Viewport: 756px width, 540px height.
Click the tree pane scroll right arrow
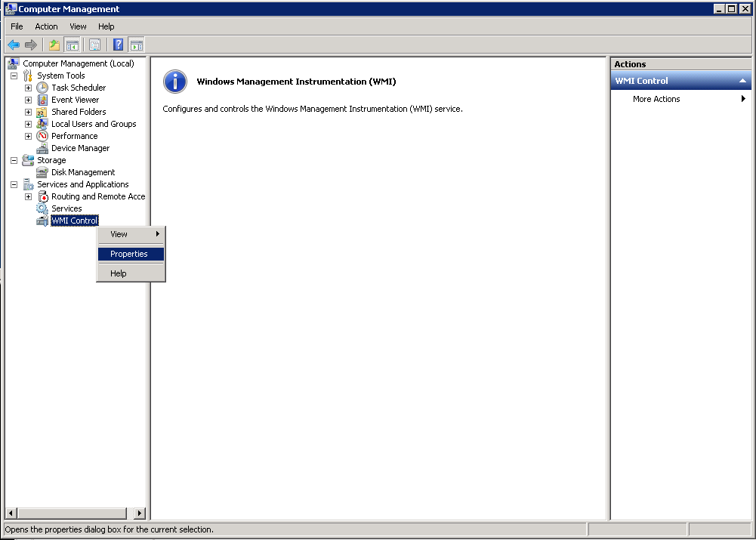[x=139, y=513]
